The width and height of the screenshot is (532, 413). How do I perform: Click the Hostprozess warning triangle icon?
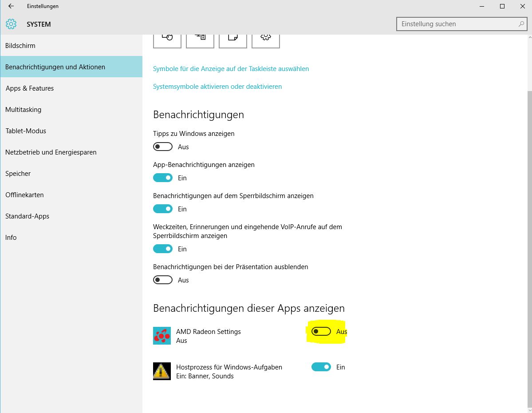click(162, 371)
